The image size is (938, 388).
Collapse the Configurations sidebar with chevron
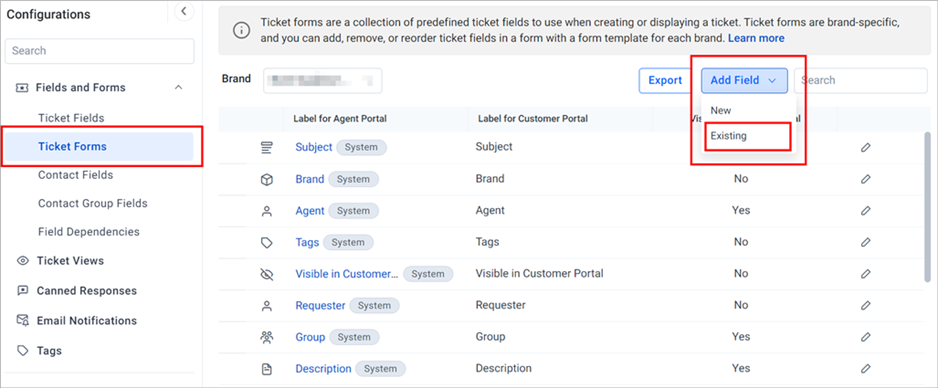(x=184, y=11)
